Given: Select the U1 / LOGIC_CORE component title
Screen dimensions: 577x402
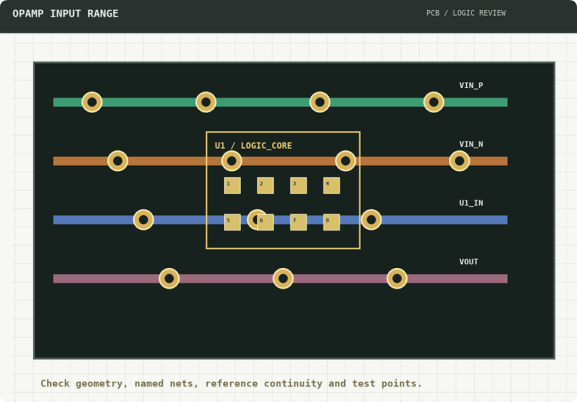Looking at the screenshot, I should (253, 146).
